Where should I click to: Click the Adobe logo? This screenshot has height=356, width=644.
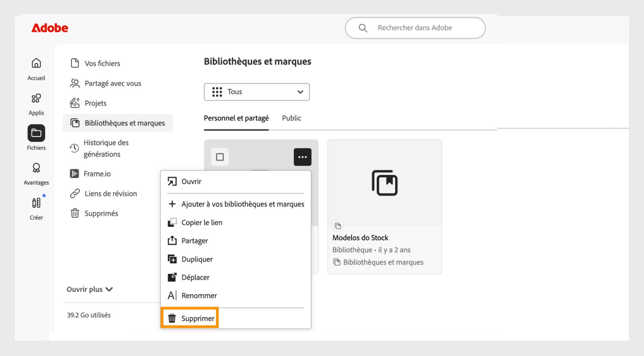50,28
